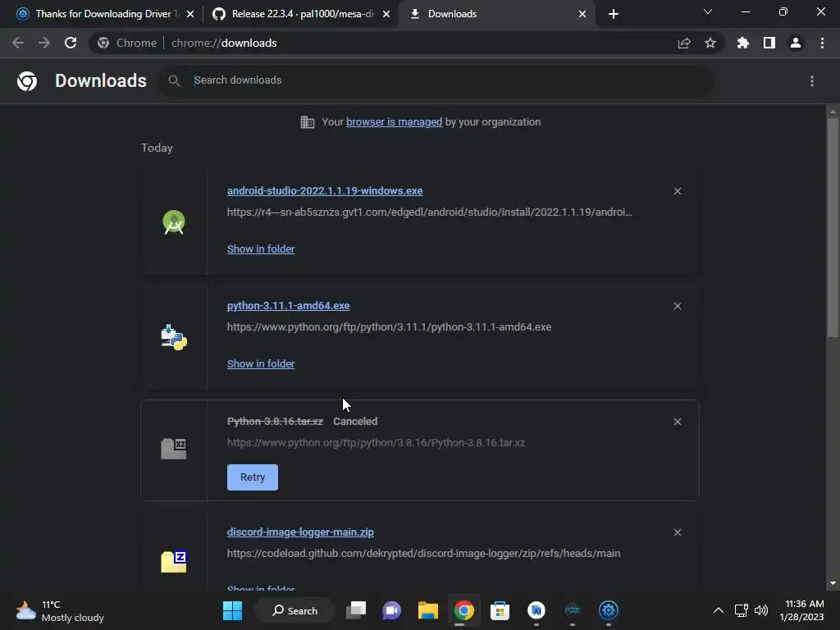Open the weather widget showing 11°C
Screen dimensions: 840x630
coord(60,610)
